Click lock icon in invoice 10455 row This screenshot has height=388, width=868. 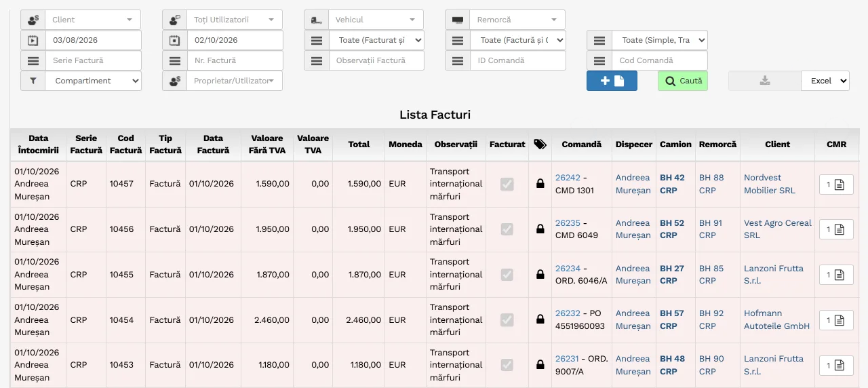point(540,275)
